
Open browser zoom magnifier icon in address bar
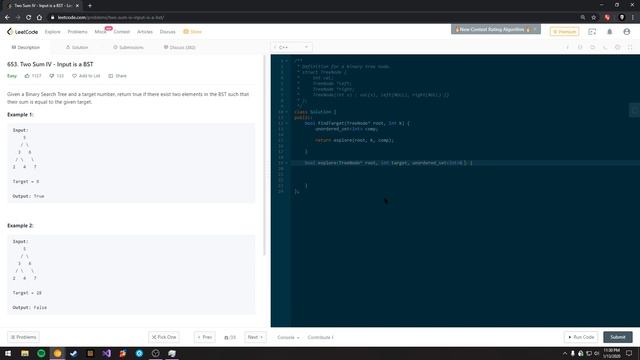coord(582,18)
